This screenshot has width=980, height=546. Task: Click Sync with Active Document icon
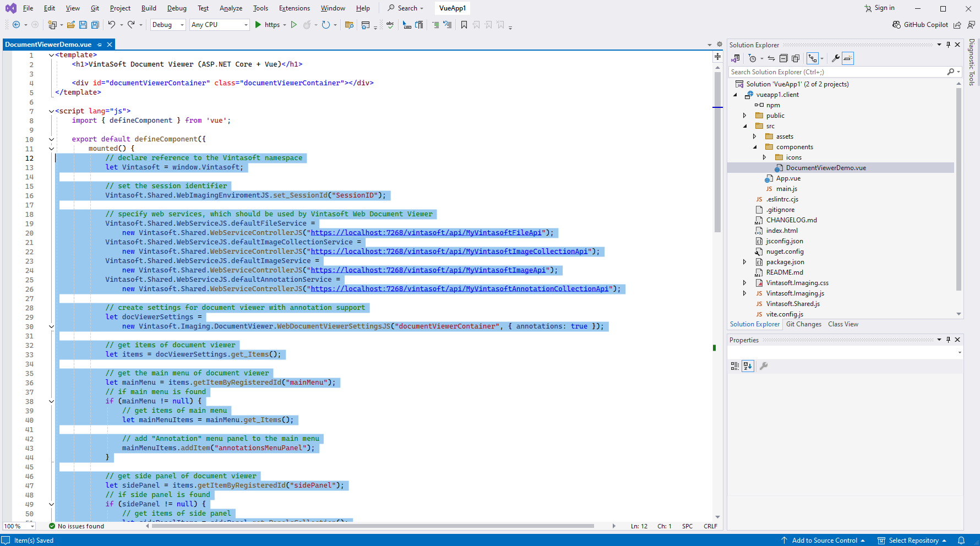771,58
